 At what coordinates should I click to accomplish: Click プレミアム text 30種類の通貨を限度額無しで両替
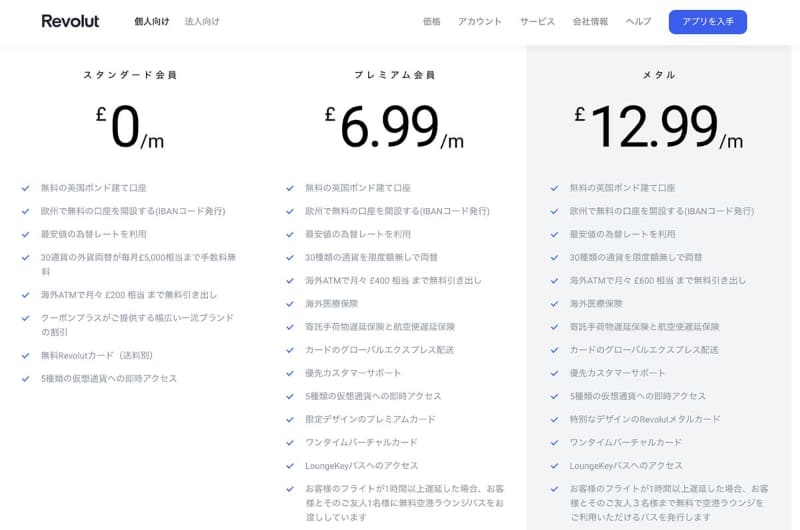point(371,258)
